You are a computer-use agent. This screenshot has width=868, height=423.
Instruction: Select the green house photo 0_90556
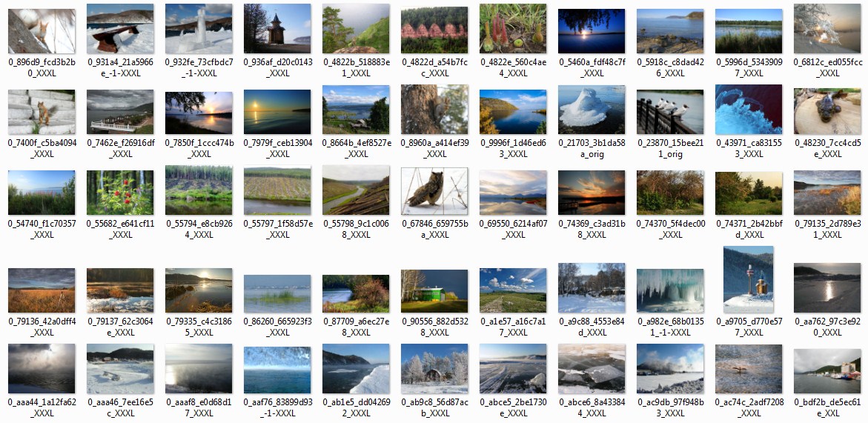434,291
